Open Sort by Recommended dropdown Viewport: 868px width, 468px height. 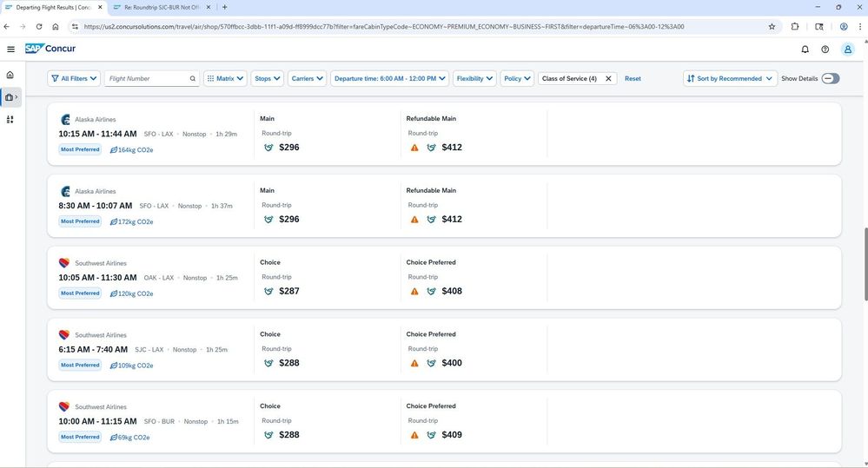click(x=730, y=78)
